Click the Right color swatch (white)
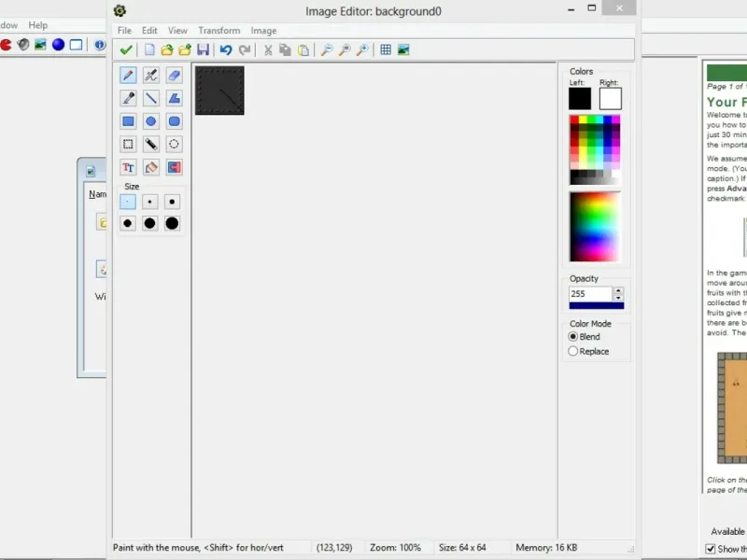 pos(611,99)
